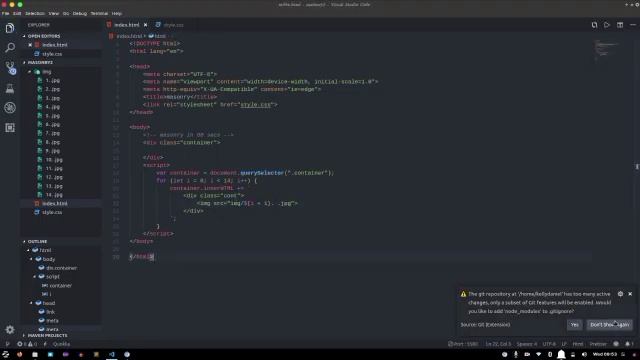Click the errors and warnings count in the status bar

pyautogui.click(x=27, y=344)
